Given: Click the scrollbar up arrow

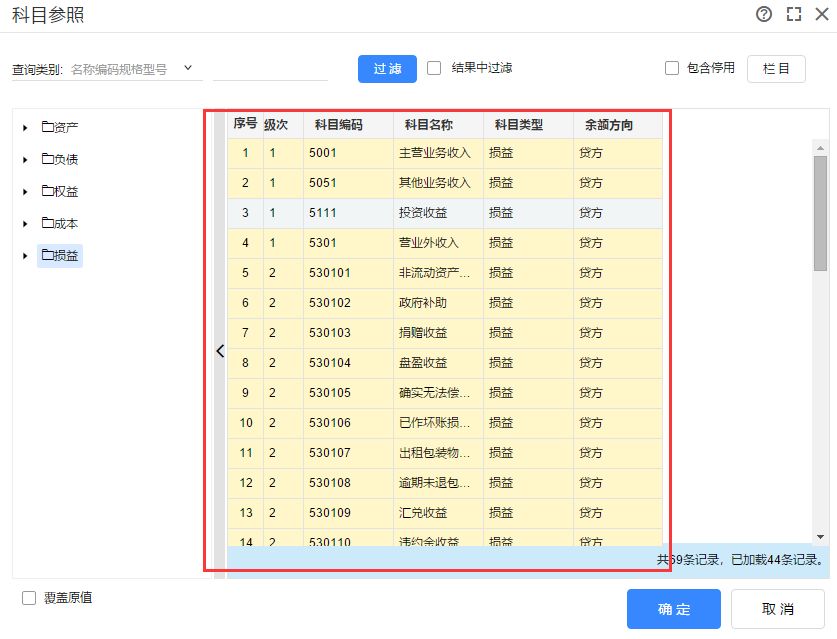Looking at the screenshot, I should tap(820, 147).
